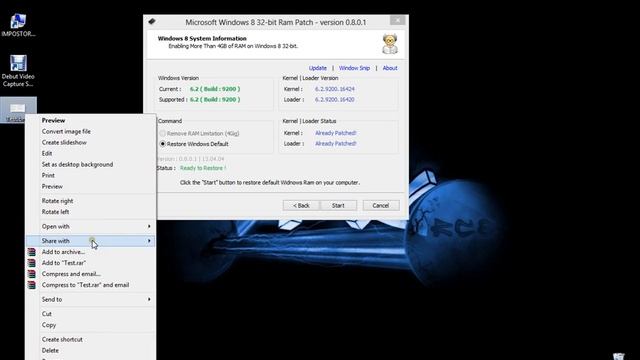The image size is (640, 360).
Task: Click the Update link
Action: pyautogui.click(x=318, y=68)
